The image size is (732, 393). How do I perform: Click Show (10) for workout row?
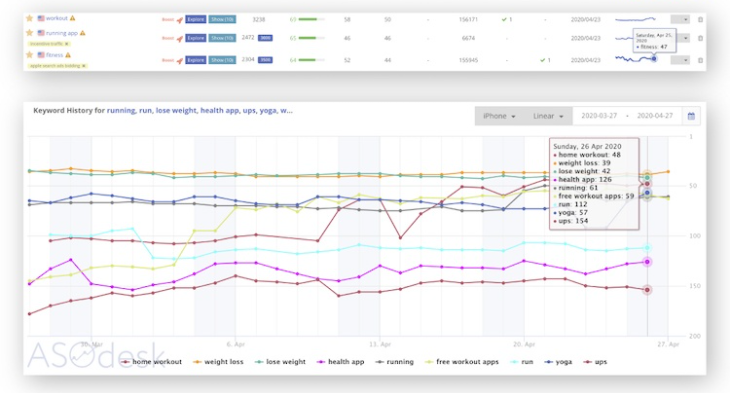tap(222, 20)
